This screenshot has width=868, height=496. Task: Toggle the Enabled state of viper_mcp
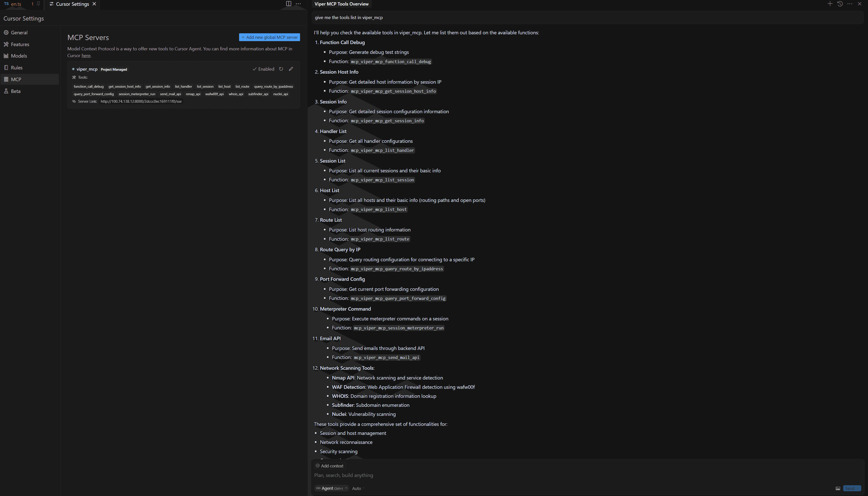[x=263, y=69]
